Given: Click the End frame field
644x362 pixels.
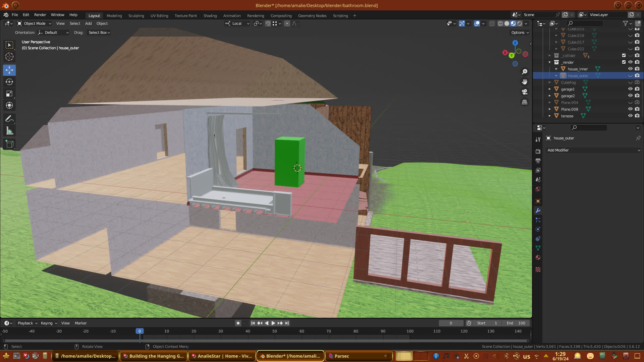Looking at the screenshot, I should [516, 323].
